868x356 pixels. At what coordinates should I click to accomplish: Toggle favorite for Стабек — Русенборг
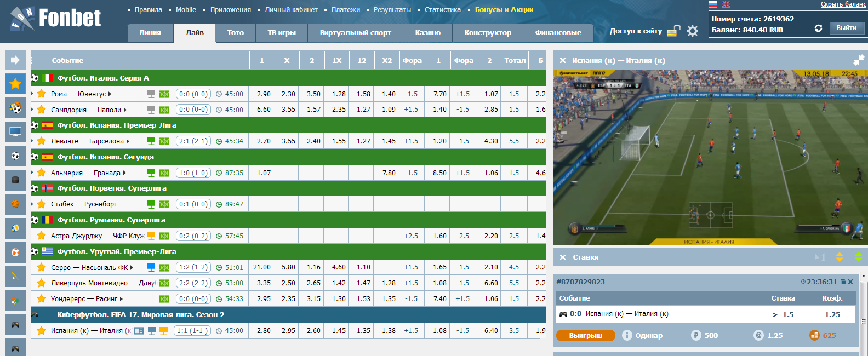[x=41, y=204]
